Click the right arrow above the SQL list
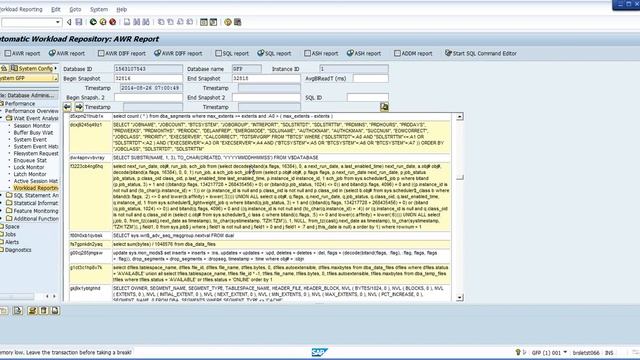Screen dimensions: 640x360 (x=79, y=107)
